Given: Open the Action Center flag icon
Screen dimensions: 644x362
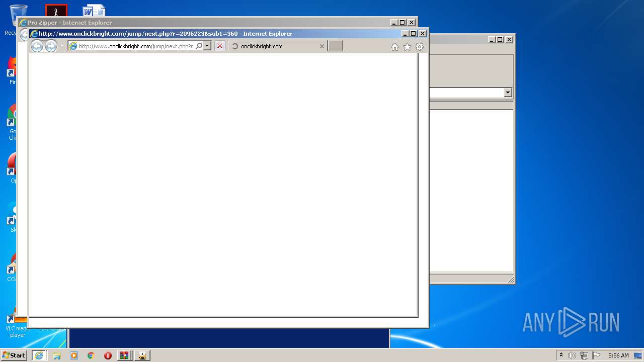Looking at the screenshot, I should click(596, 355).
